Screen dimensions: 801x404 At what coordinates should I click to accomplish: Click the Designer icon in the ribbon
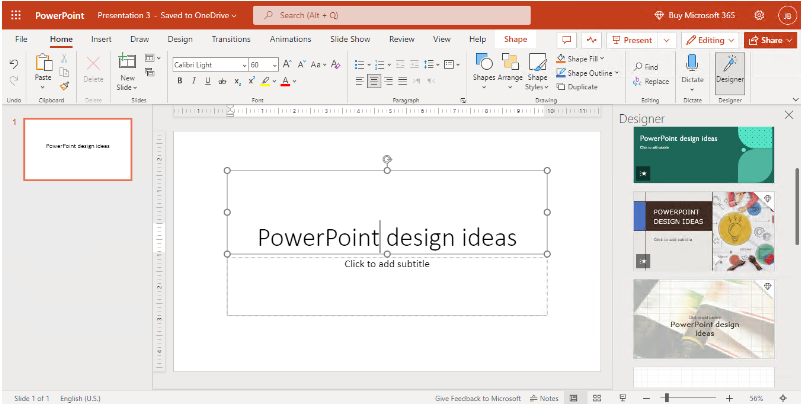(730, 67)
